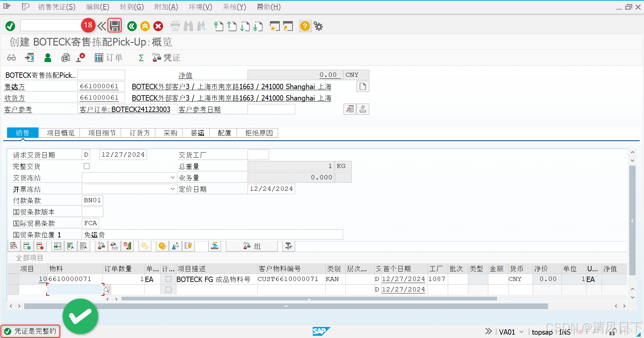Screen dimensions: 644x338
Task: Toggle the 完整交货 checkbox
Action: pos(87,166)
